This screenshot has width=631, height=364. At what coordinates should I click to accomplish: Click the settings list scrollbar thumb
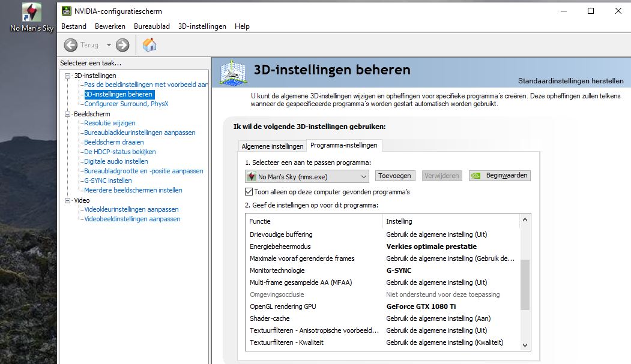click(525, 285)
